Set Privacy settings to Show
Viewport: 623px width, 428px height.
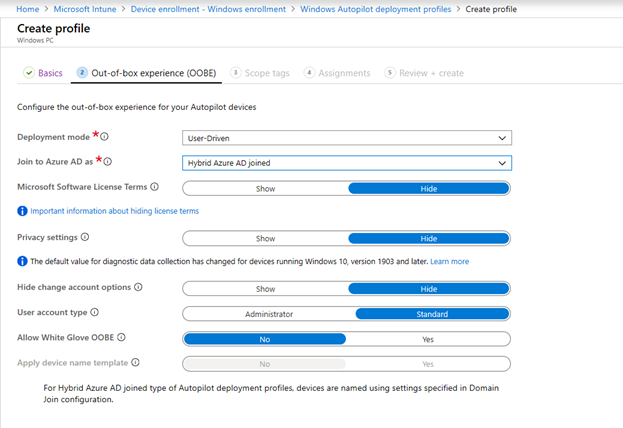(265, 239)
